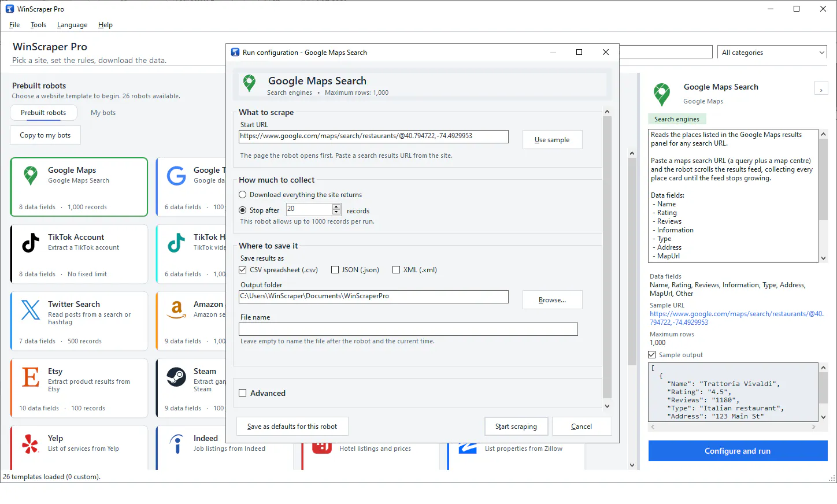Enable the XML (.xml) output checkbox

point(396,270)
